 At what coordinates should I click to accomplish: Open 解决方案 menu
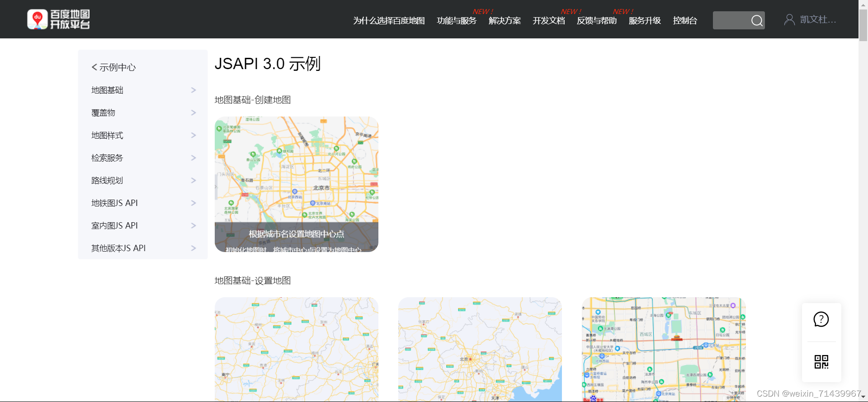point(505,21)
